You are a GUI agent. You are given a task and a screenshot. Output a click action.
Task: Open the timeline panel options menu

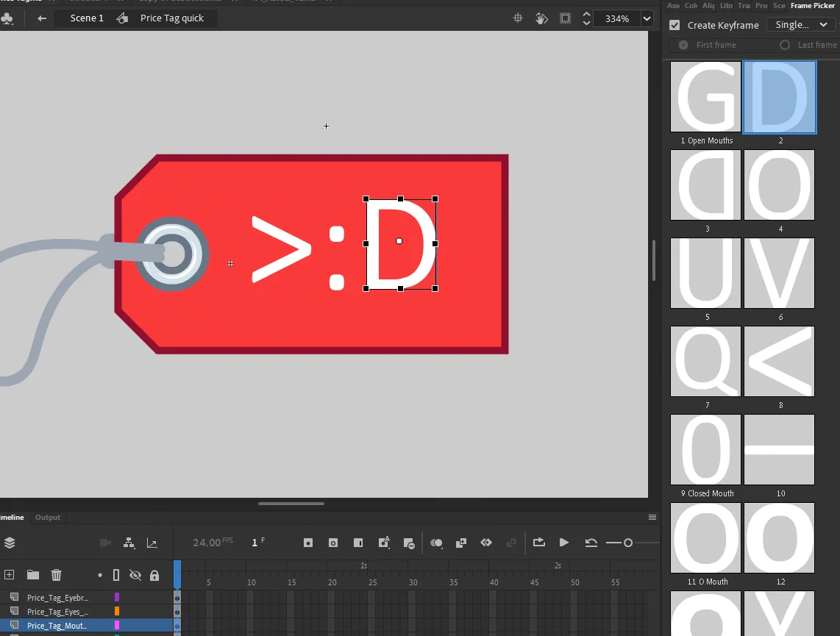652,517
